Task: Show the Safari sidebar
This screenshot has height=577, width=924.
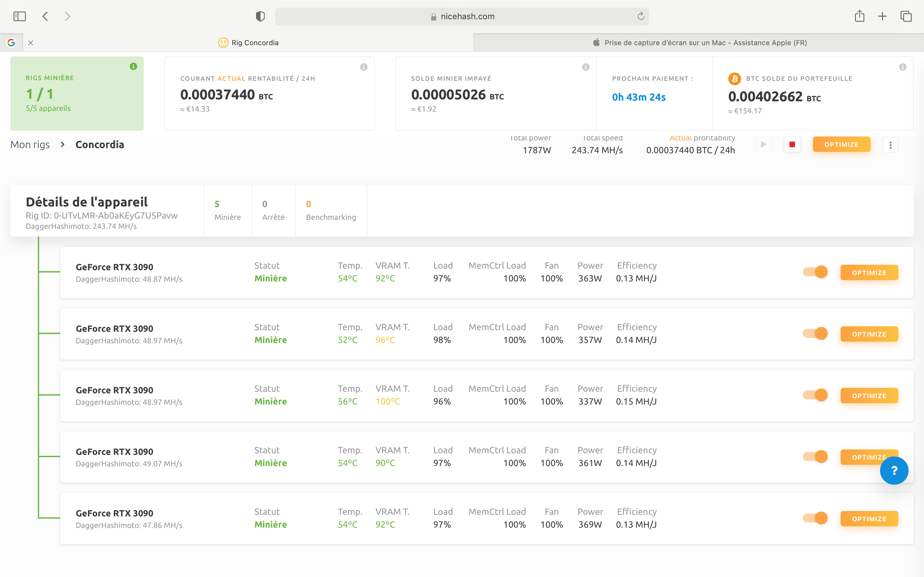Action: click(20, 16)
